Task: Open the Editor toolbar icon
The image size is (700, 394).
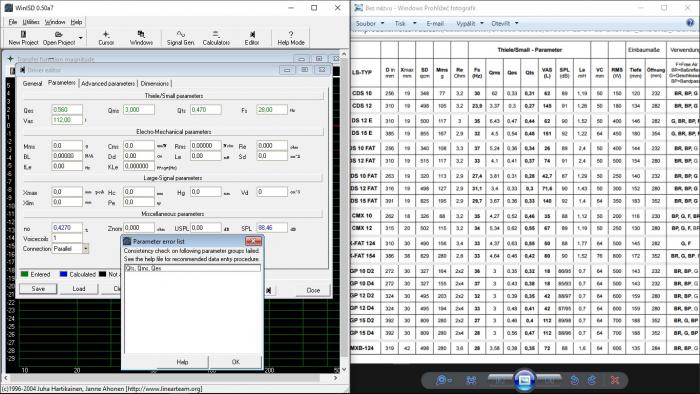Action: (x=252, y=38)
